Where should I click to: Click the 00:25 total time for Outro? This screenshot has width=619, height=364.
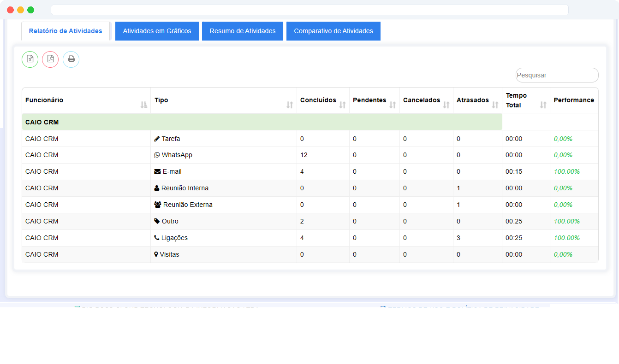pyautogui.click(x=514, y=222)
